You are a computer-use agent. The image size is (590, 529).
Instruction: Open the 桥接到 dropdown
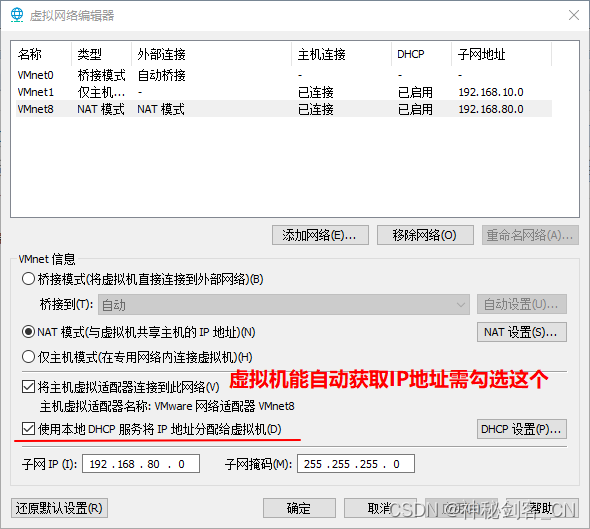click(284, 304)
